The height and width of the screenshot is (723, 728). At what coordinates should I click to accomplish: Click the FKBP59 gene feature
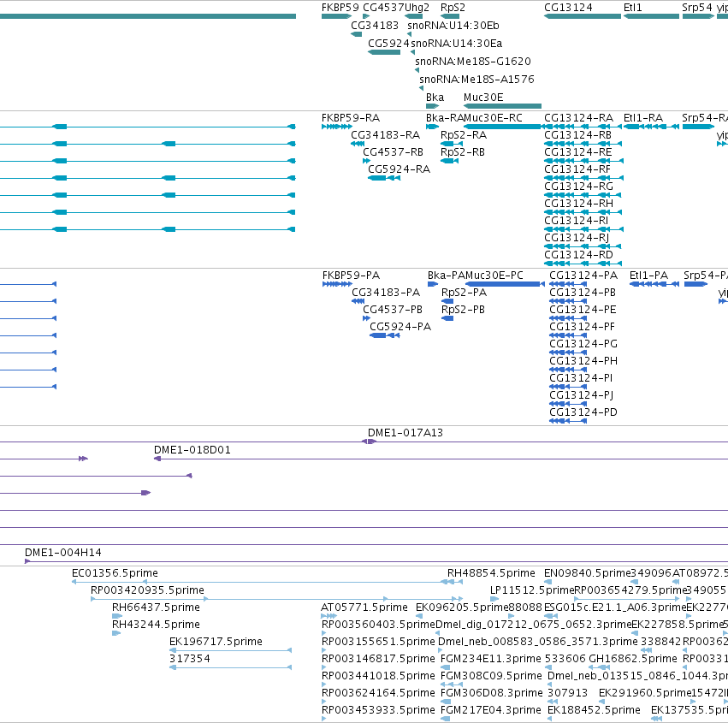336,16
